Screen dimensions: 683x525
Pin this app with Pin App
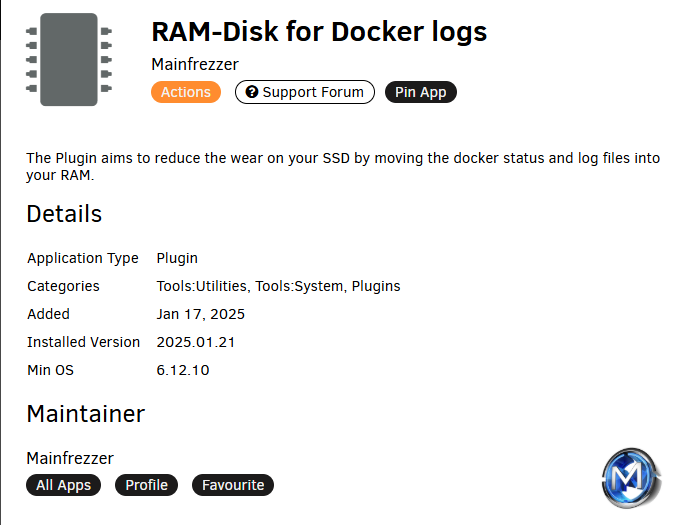pyautogui.click(x=421, y=92)
